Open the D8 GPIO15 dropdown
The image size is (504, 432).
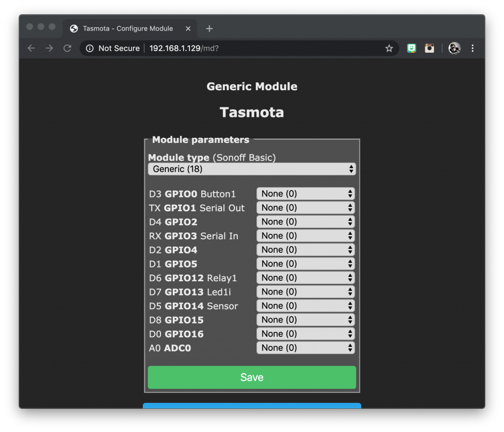coord(306,320)
